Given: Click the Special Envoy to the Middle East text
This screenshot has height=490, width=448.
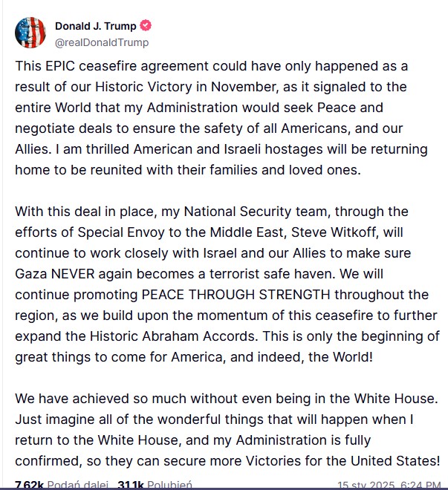Looking at the screenshot, I should coord(180,232).
